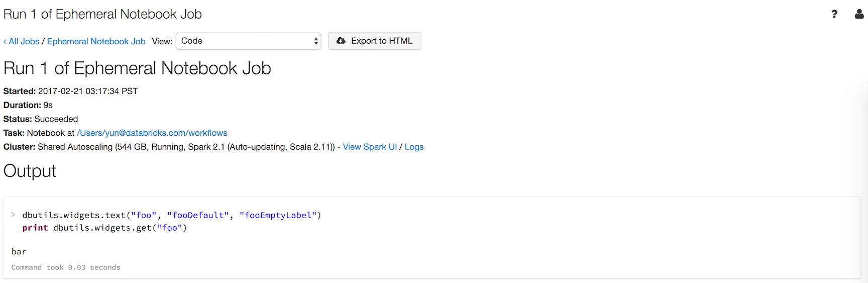
Task: Open the /Users/yun@databricks.com/workflows notebook link
Action: [x=152, y=133]
